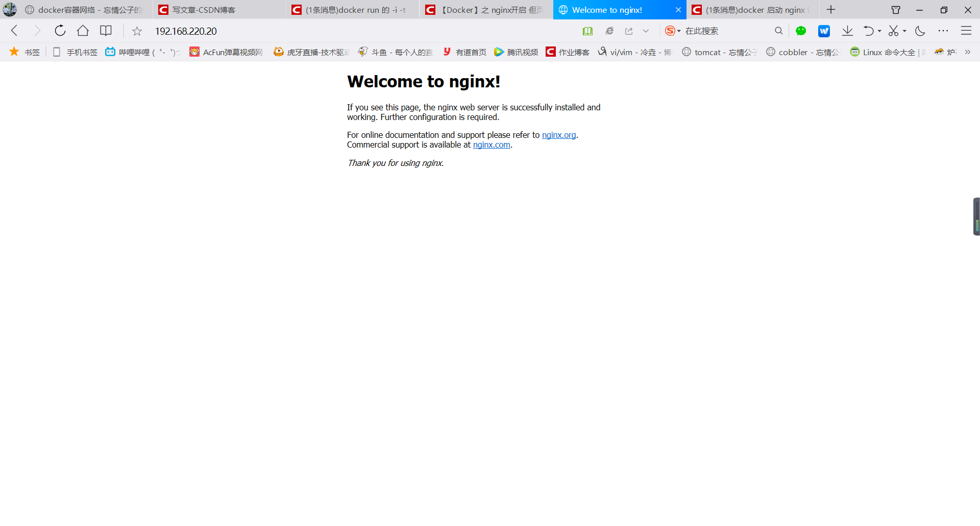This screenshot has width=980, height=526.
Task: Open vi/vim bookmark
Action: tap(635, 52)
